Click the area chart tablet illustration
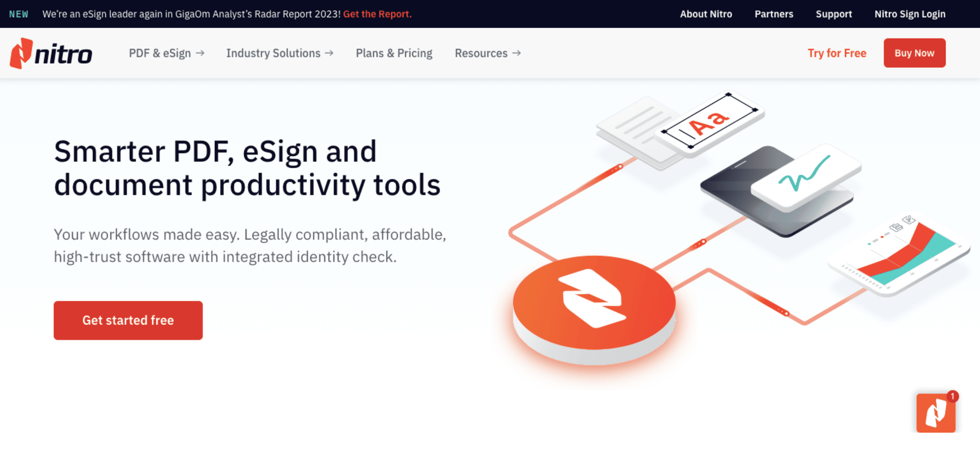Screen dimensions: 980x449 pos(904,257)
